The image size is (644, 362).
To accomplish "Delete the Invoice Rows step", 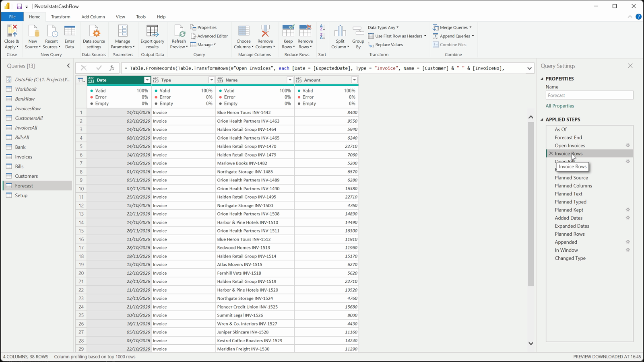I will (x=551, y=154).
